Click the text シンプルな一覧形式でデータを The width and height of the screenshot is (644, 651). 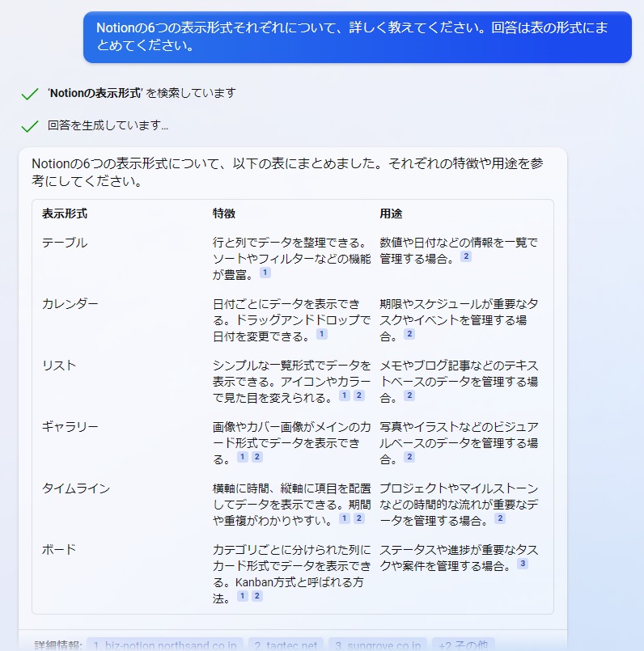click(x=292, y=366)
